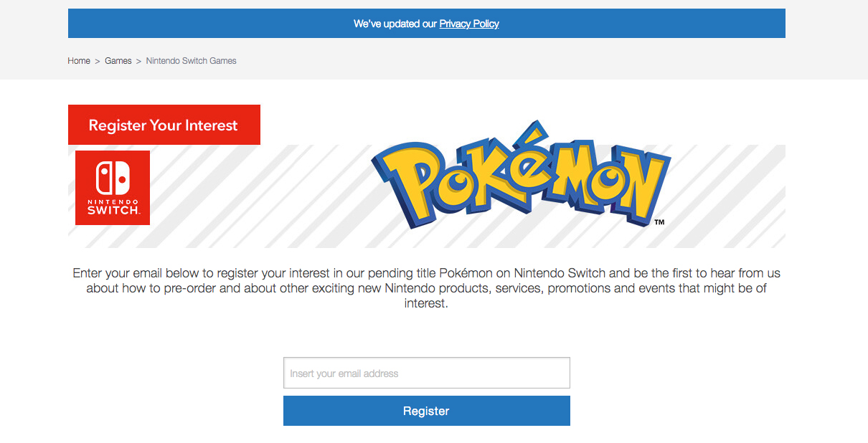Select the red Nintendo Switch badge
Image resolution: width=868 pixels, height=443 pixels.
tap(112, 188)
